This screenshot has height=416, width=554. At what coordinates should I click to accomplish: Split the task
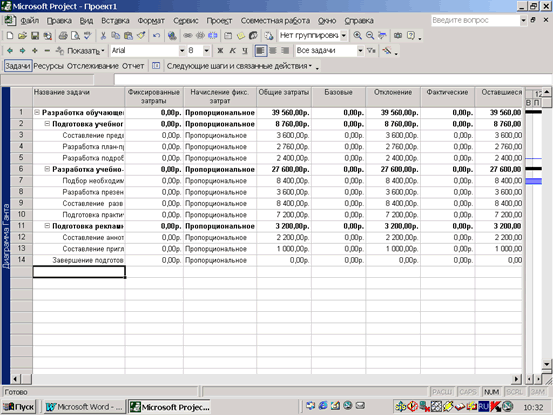(213, 36)
